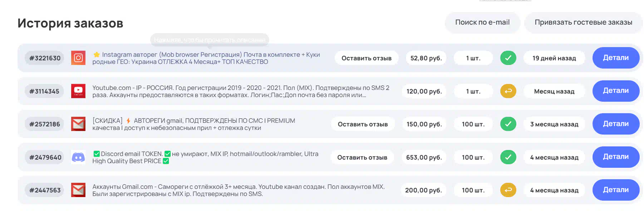
Task: Click the YouTube icon on order #3114345
Action: tap(78, 91)
